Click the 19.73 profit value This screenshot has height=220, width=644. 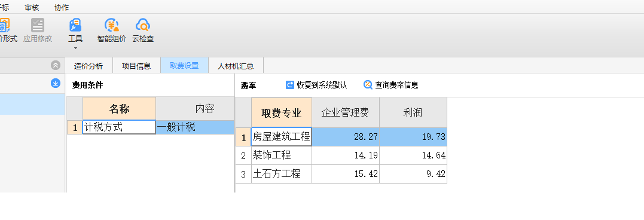pyautogui.click(x=413, y=137)
